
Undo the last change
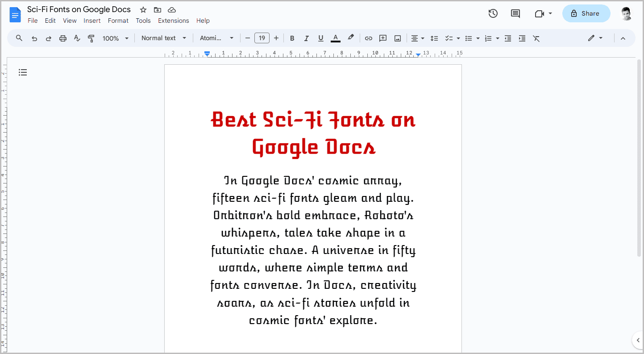34,38
